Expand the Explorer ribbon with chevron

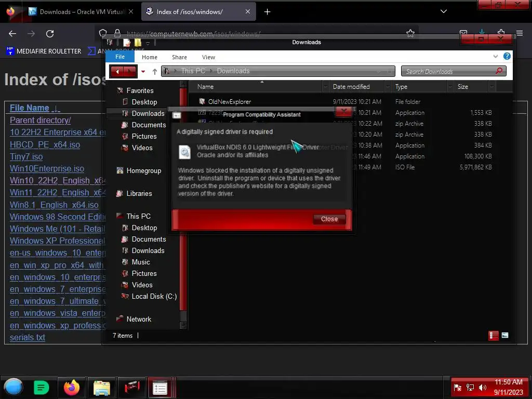[495, 56]
